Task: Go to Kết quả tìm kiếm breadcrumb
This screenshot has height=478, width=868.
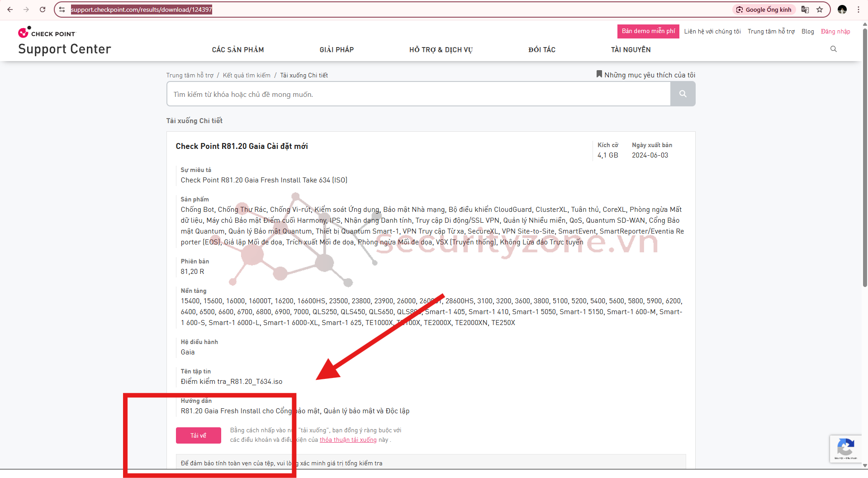Action: [x=247, y=75]
